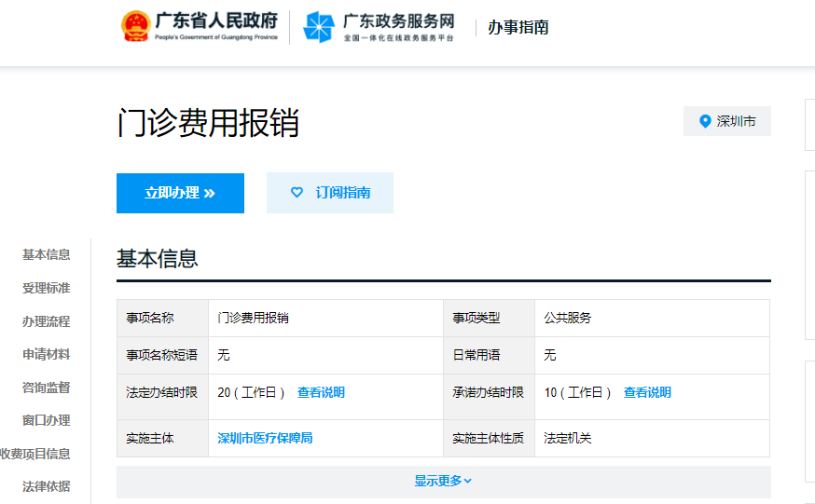Screen dimensions: 815x504
Task: Click the heart icon on 订阅指南
Action: [297, 193]
